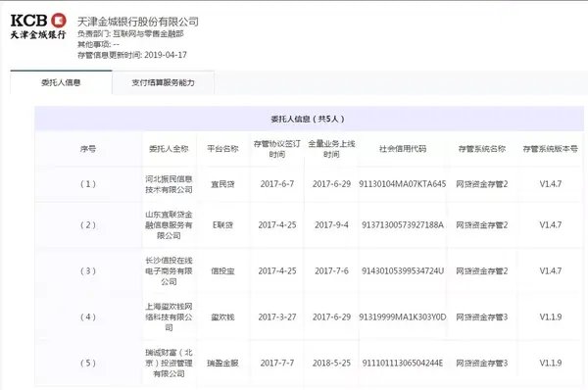Click the 河北振民信息技术有限公司 cell
Screen dimensions: 588x390
coord(169,184)
